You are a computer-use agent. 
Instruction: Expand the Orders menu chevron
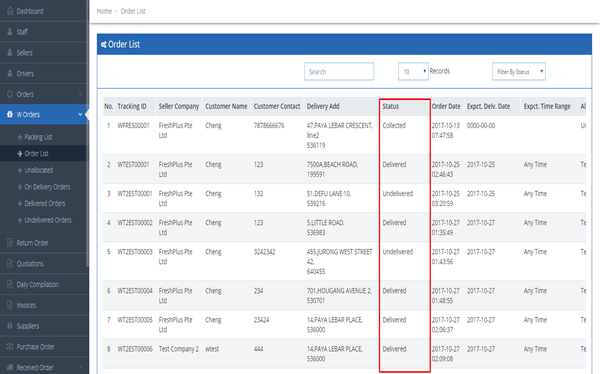click(80, 94)
